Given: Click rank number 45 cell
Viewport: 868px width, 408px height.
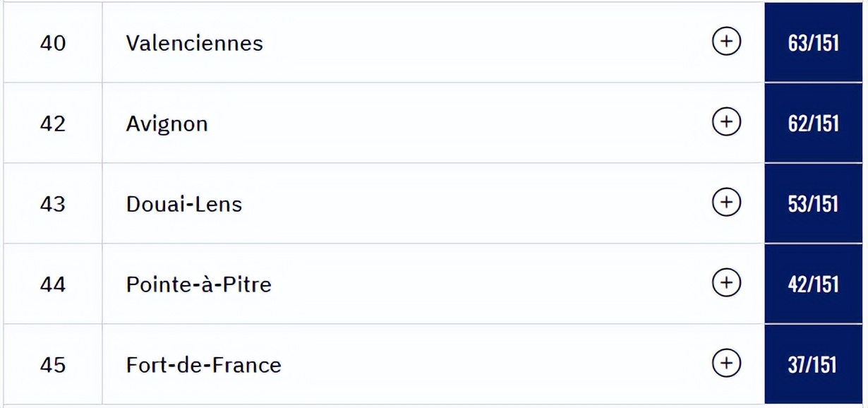Looking at the screenshot, I should coord(53,365).
